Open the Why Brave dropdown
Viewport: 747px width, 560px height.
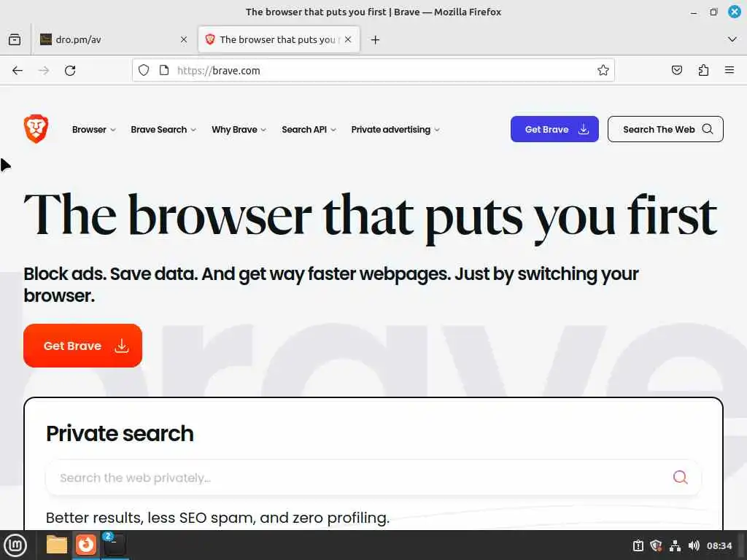(x=239, y=130)
